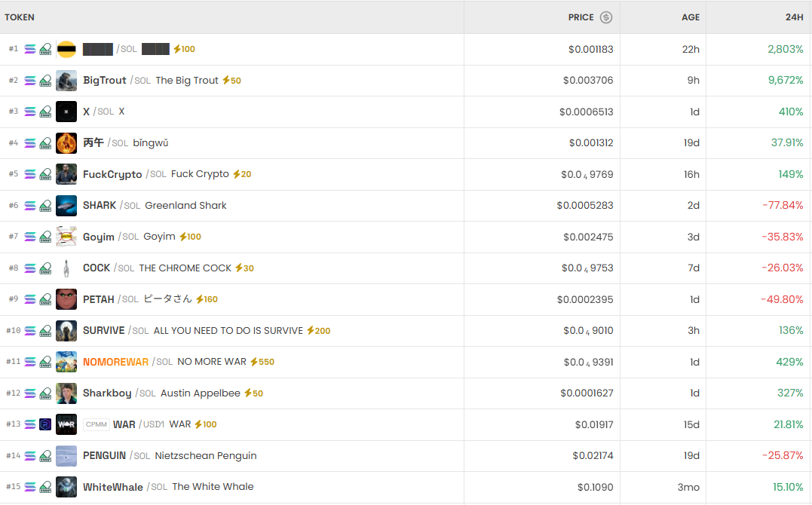This screenshot has height=505, width=812.
Task: Click the lightning boost icon beside SURVIVE 200
Action: 311,331
